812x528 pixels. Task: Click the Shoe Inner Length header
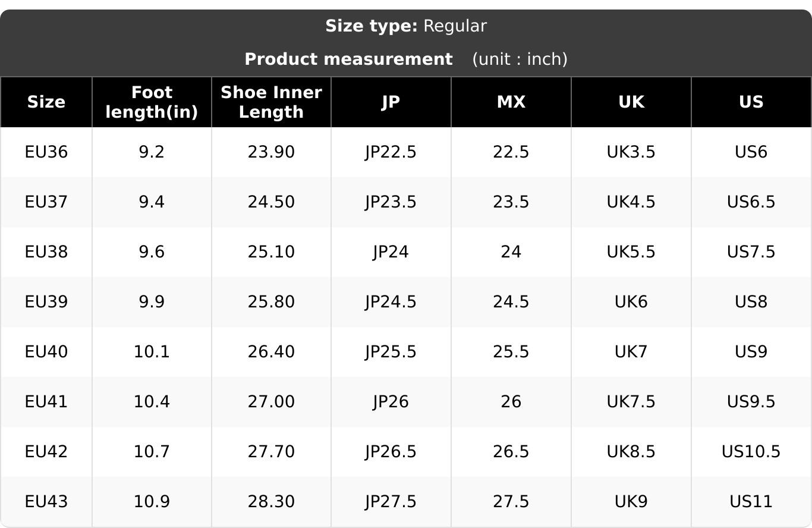coord(271,102)
